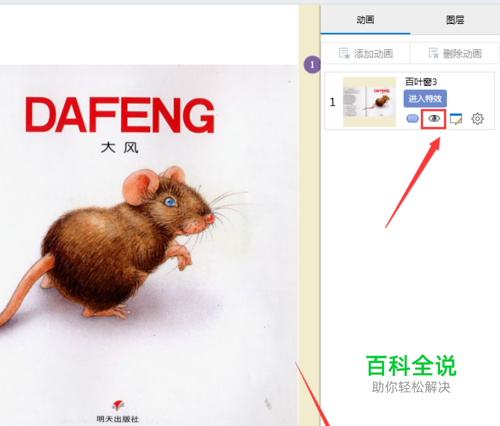Switch to the 图层 tab
Image resolution: width=500 pixels, height=426 pixels.
(455, 20)
